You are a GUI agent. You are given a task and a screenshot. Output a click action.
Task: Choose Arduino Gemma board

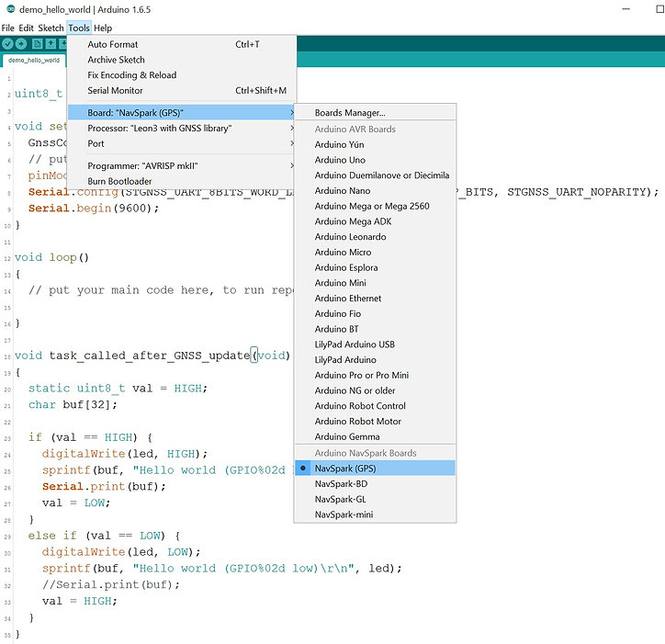pos(375,436)
